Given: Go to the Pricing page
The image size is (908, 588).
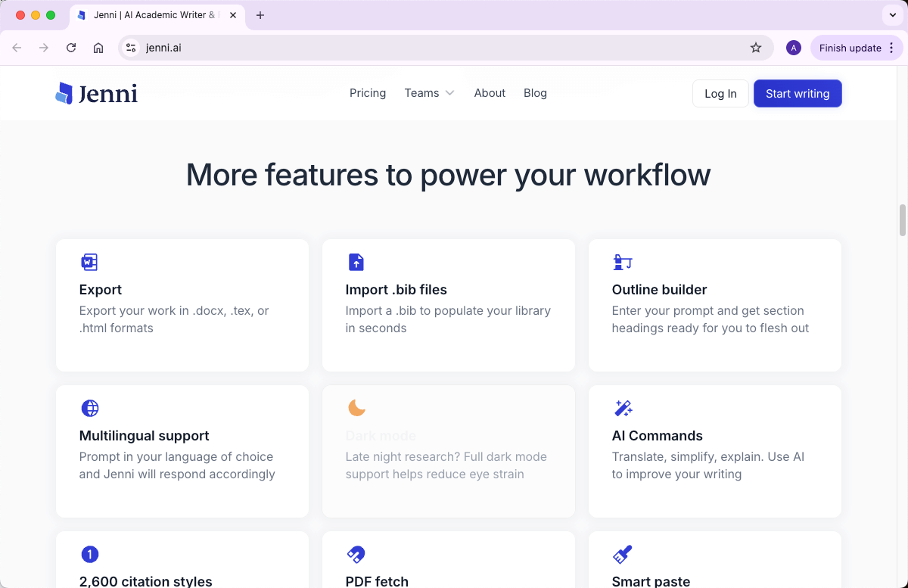Looking at the screenshot, I should (368, 93).
